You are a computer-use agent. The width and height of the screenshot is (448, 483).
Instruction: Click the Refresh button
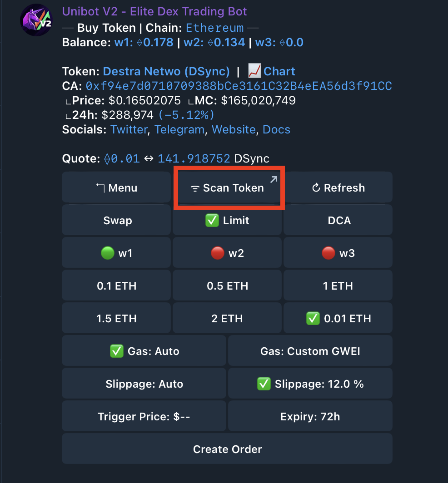(x=338, y=188)
